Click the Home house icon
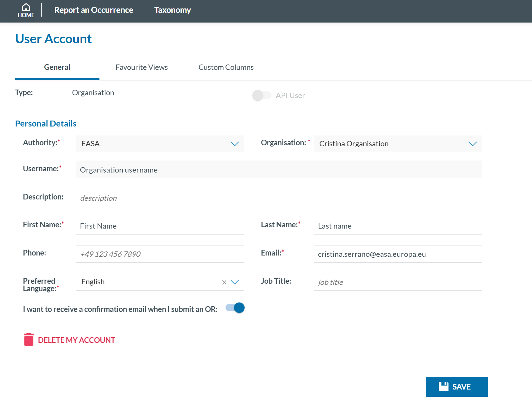 pos(26,7)
